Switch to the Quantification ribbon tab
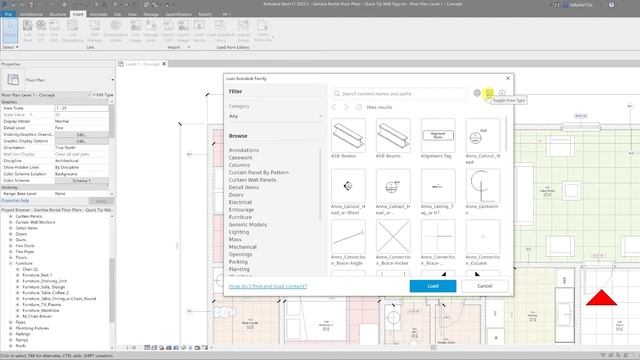This screenshot has width=640, height=360. (178, 14)
